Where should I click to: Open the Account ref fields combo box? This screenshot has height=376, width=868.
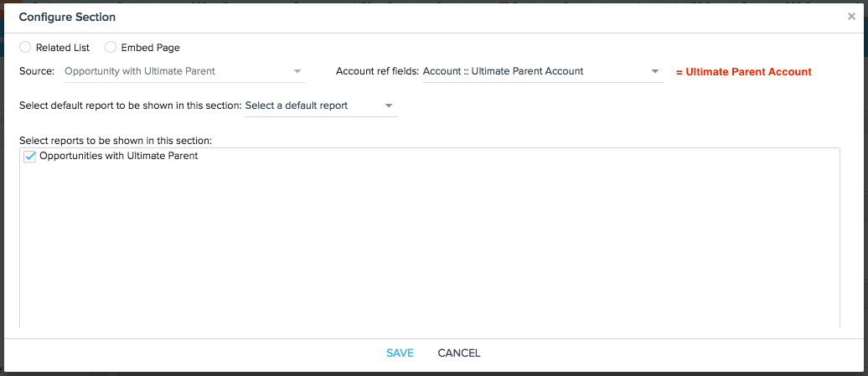tap(543, 71)
